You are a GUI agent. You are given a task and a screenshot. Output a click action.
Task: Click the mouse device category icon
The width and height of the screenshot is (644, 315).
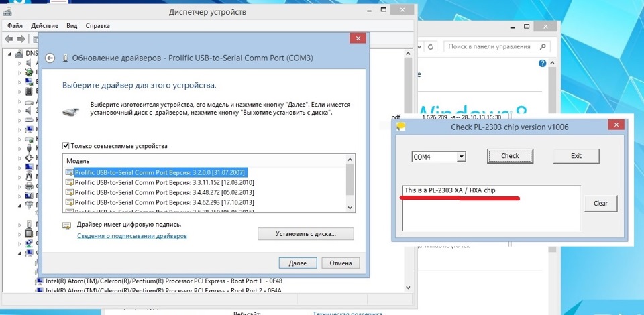[29, 177]
